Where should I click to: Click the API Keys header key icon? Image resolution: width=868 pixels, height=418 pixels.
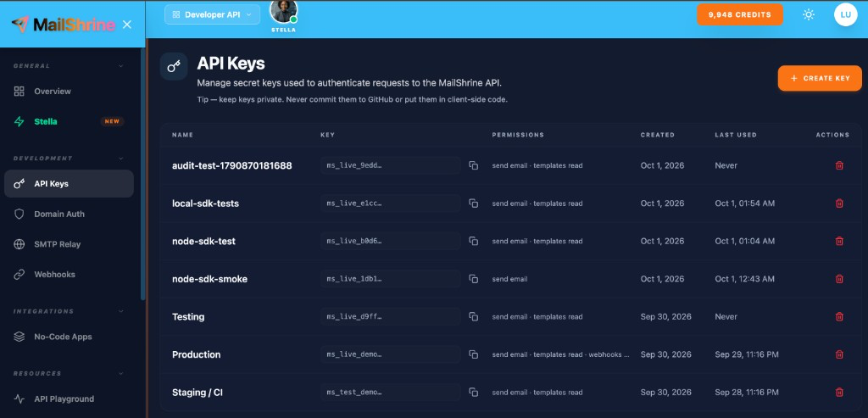point(174,66)
